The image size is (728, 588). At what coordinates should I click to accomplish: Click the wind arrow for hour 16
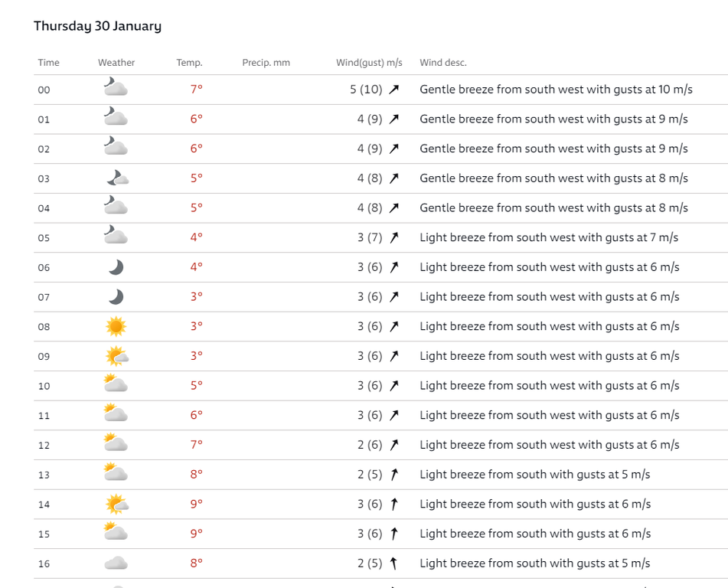point(394,563)
